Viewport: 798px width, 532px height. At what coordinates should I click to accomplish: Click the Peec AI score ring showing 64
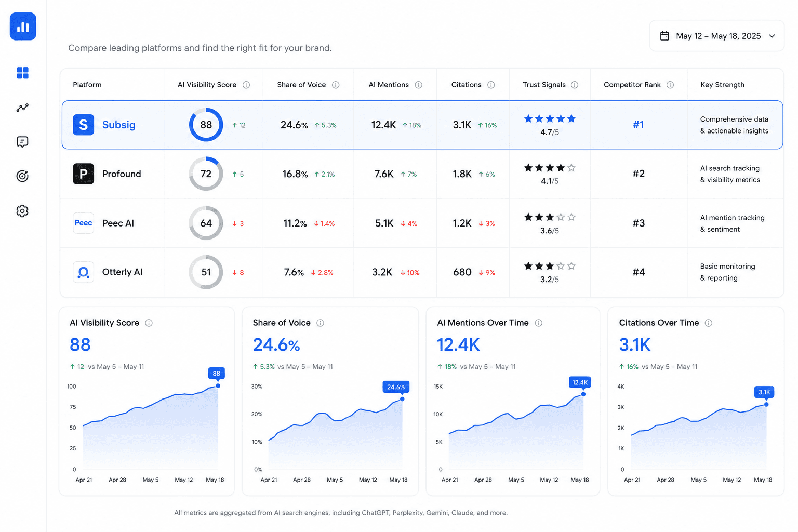[x=206, y=223]
